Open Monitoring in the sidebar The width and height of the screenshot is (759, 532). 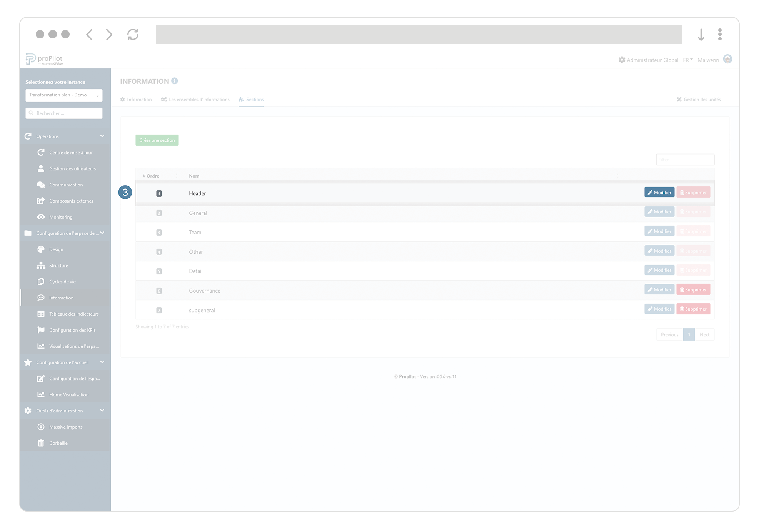coord(60,217)
